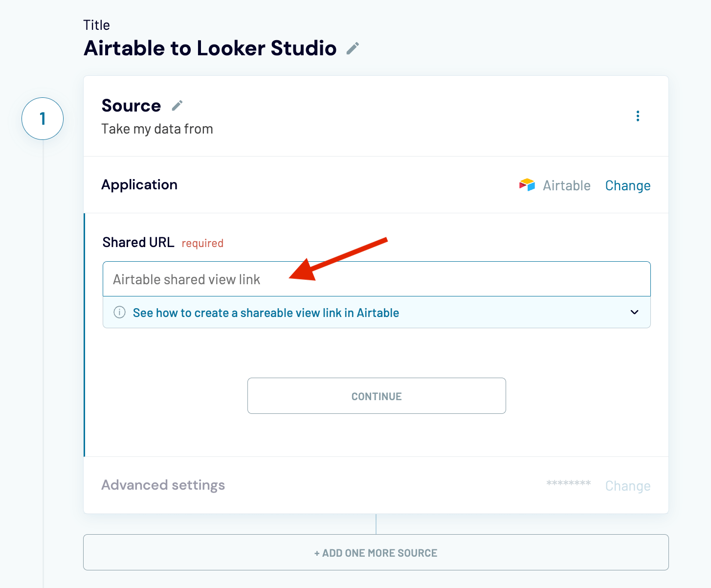Select the Source section heading
The height and width of the screenshot is (588, 711).
pos(131,105)
